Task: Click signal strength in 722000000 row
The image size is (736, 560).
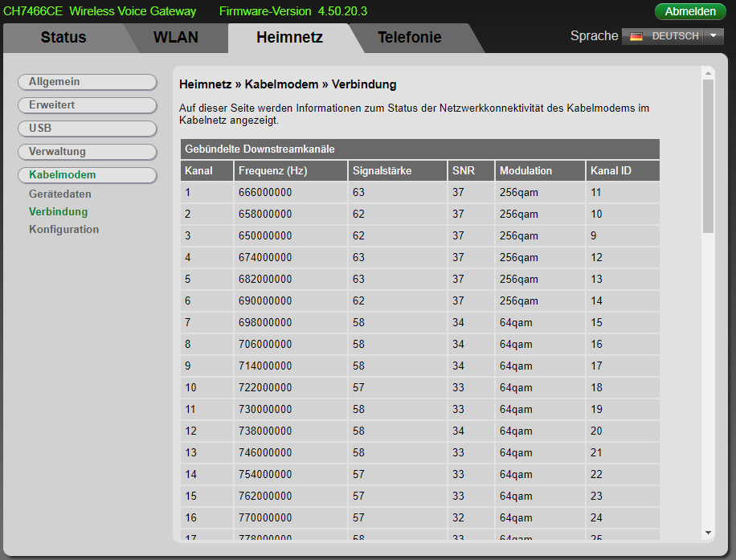Action: [398, 388]
